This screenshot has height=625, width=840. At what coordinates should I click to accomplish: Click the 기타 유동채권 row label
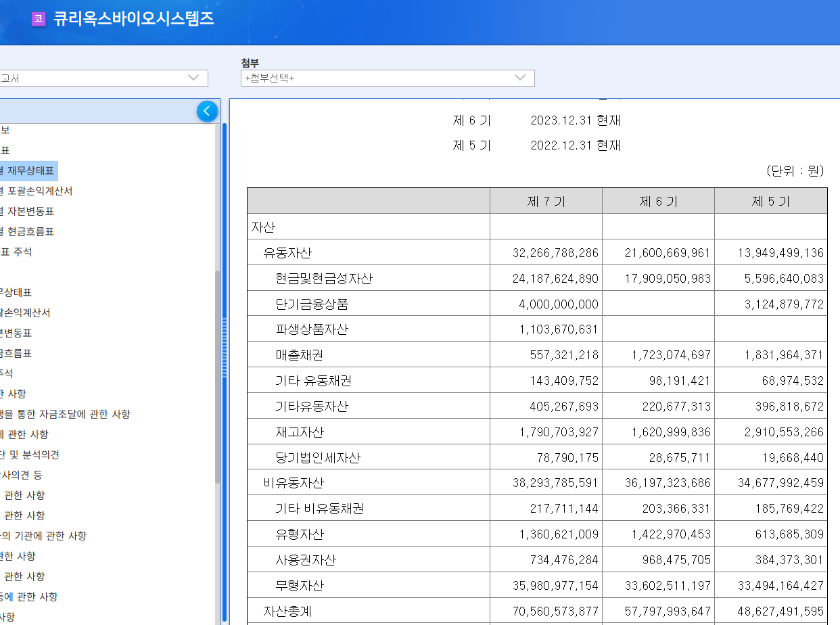(x=313, y=381)
